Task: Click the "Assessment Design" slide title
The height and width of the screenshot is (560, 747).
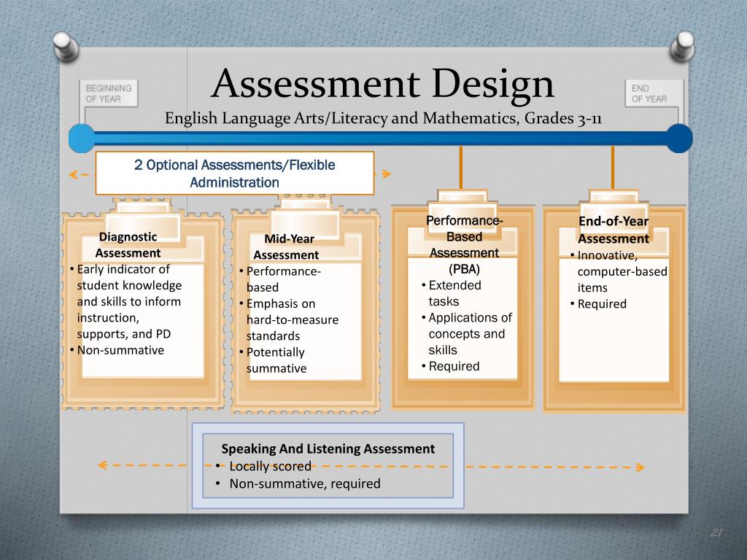Action: point(382,85)
